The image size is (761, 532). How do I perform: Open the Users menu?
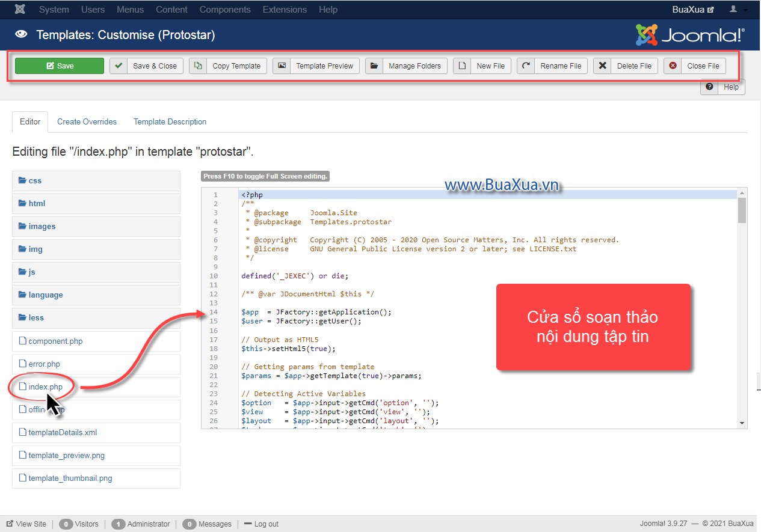pos(93,10)
